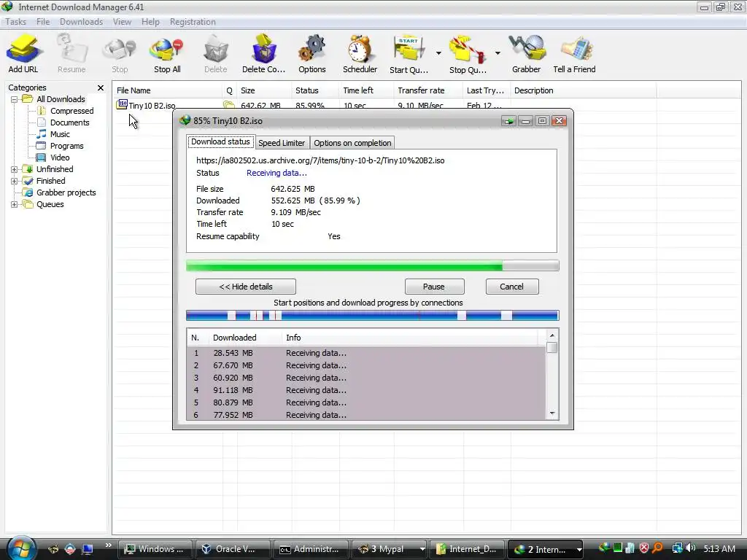Click the Oracle VirtualBox taskbar button
Image resolution: width=747 pixels, height=560 pixels.
pos(233,549)
